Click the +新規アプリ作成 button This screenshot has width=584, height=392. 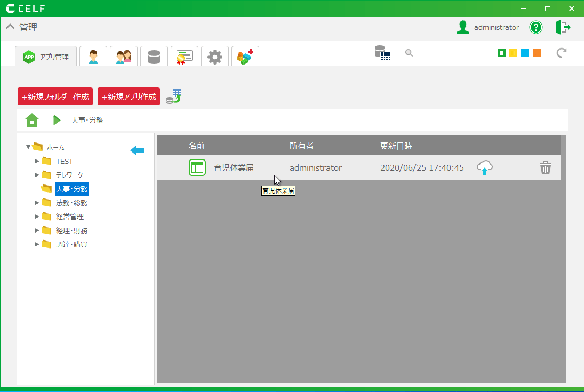[129, 97]
